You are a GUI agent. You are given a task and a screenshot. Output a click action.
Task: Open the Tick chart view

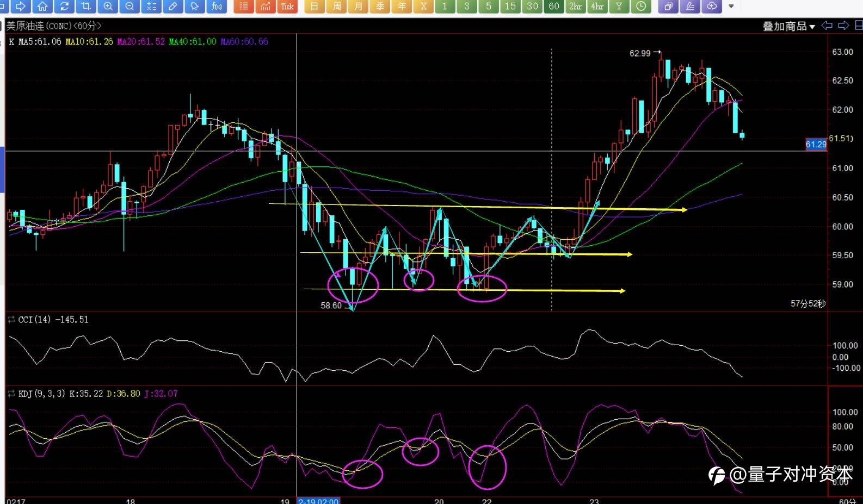point(287,6)
